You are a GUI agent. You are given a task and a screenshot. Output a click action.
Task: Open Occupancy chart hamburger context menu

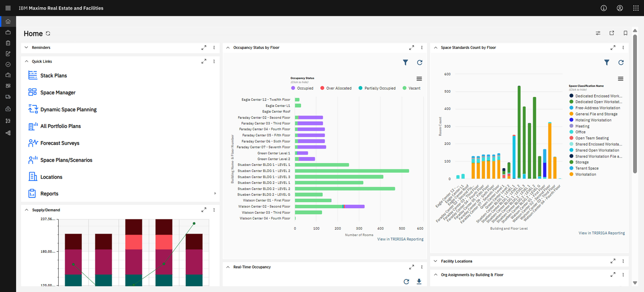click(x=419, y=79)
